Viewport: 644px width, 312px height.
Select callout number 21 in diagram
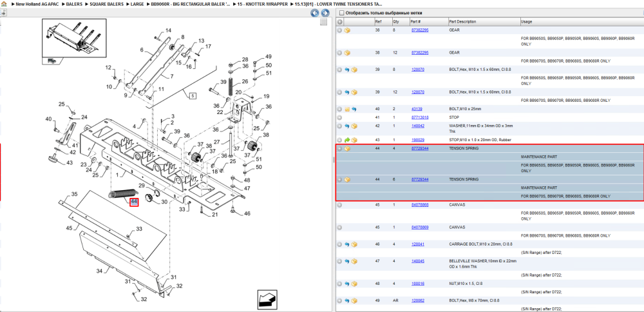[x=215, y=214]
